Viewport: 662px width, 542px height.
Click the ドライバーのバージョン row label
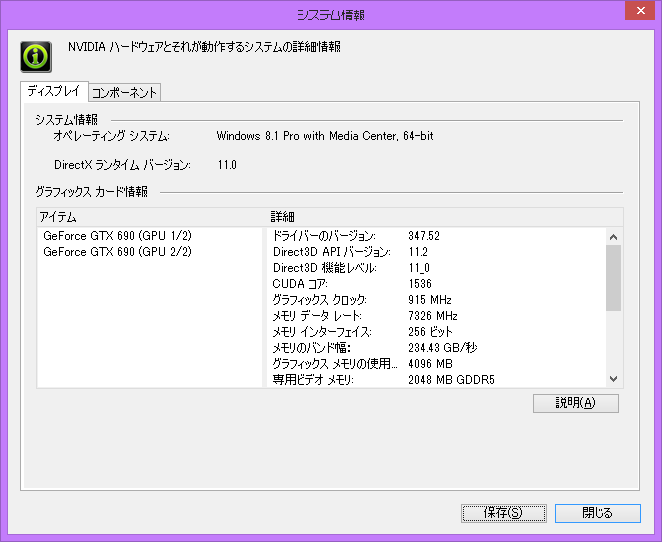324,236
